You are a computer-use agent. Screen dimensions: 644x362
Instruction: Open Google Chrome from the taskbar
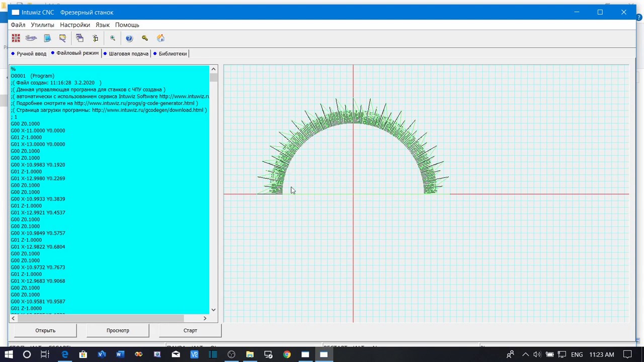(x=287, y=354)
